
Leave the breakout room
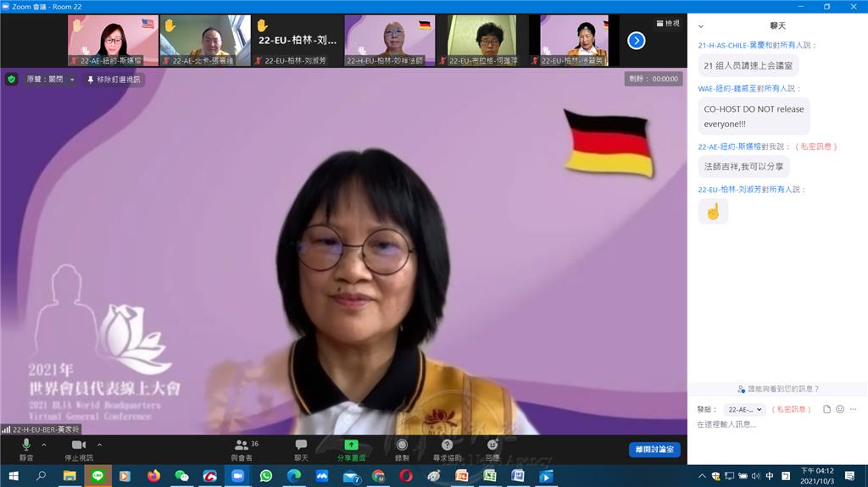click(654, 450)
